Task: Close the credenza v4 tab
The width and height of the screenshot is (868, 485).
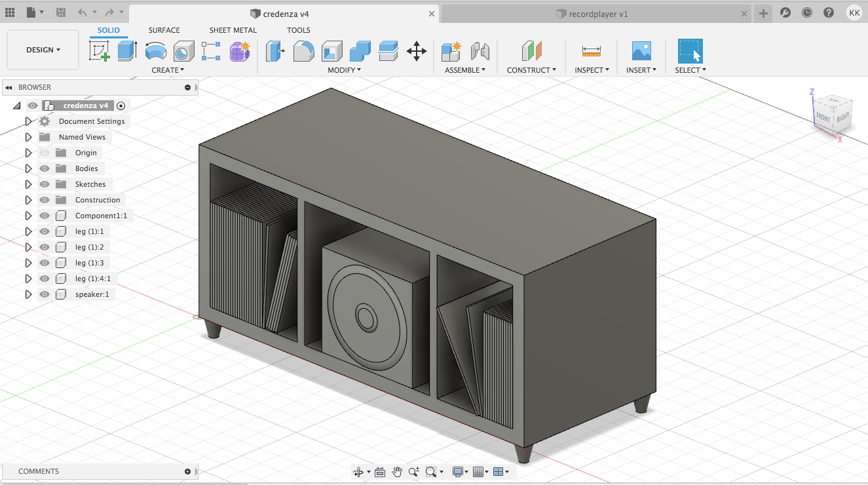Action: pos(431,13)
